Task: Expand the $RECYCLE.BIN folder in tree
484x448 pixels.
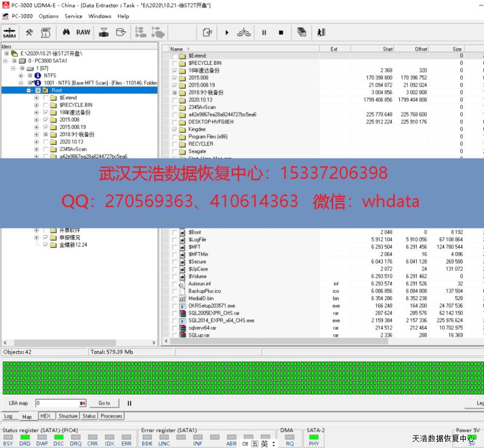Action: (37, 105)
